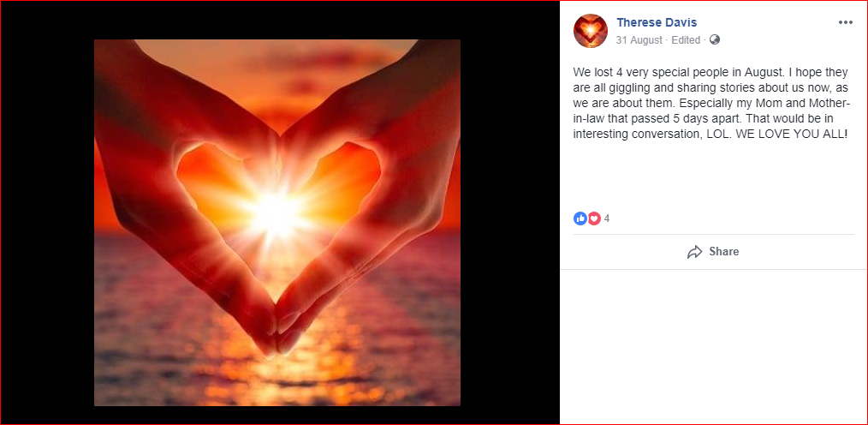
Task: Open the three-dots post options menu
Action: [x=845, y=23]
